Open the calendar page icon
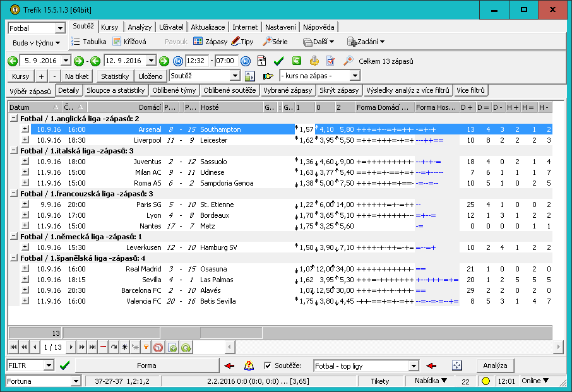 click(x=261, y=61)
